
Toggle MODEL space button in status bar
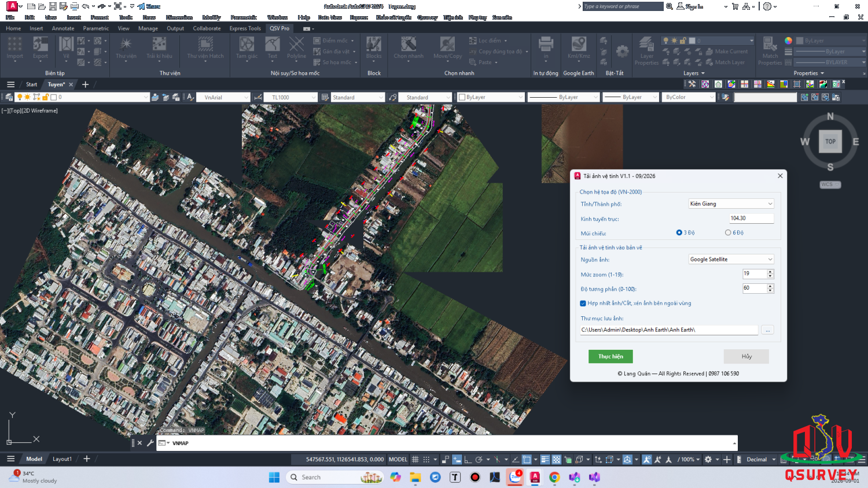398,459
